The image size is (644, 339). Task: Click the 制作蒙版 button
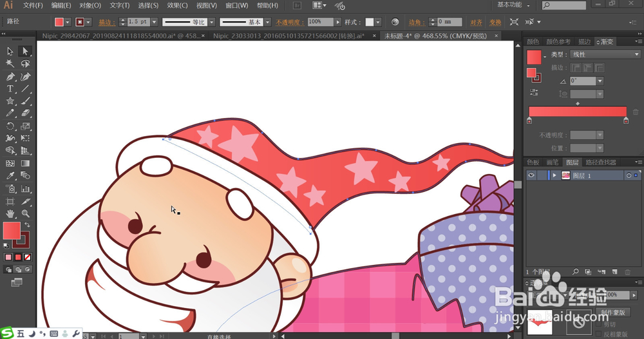pos(613,313)
